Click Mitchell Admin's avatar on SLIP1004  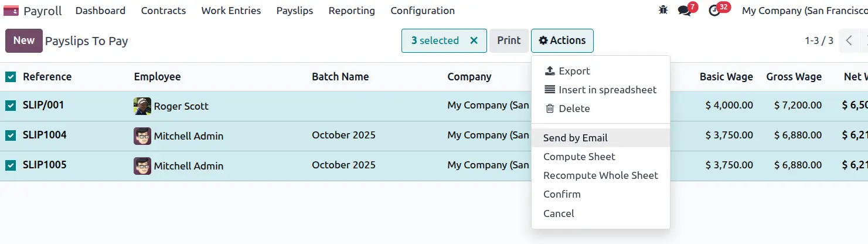[x=142, y=136]
